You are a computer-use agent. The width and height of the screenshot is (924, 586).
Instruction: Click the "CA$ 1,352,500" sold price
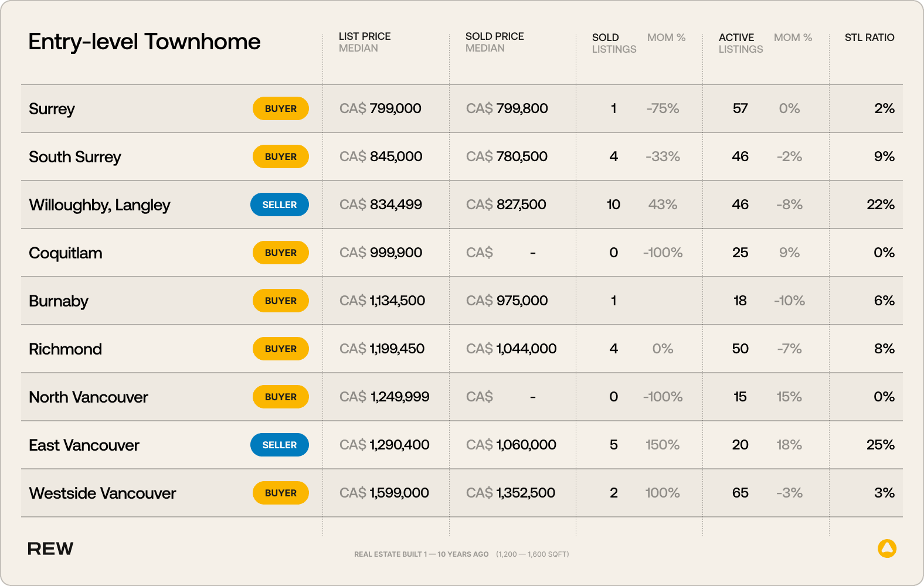pos(511,493)
